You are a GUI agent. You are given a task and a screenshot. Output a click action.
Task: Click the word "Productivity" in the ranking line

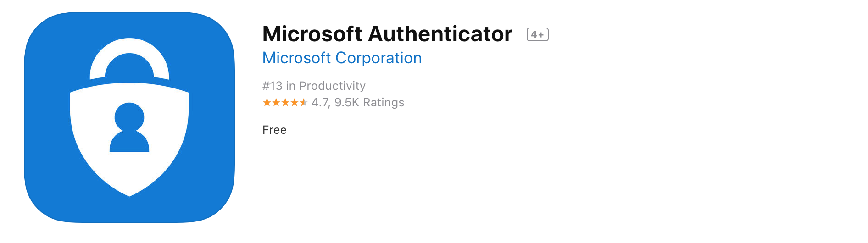click(332, 86)
